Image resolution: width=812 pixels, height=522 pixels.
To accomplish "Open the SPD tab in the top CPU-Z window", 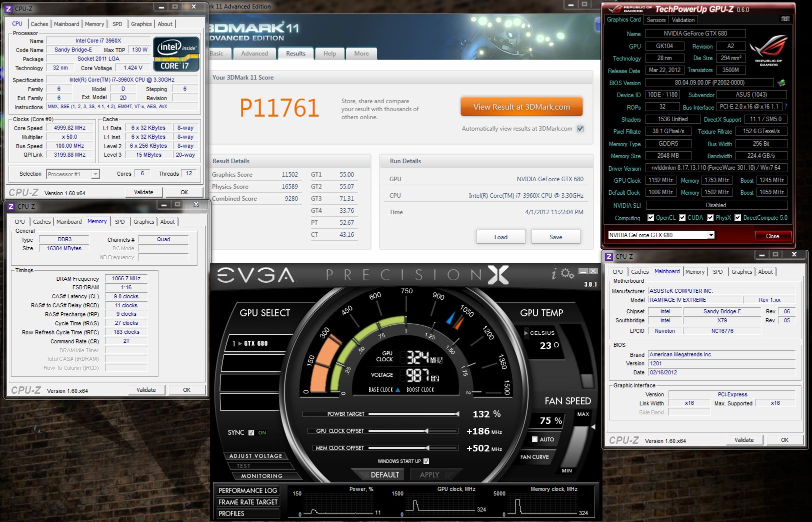I will (117, 24).
